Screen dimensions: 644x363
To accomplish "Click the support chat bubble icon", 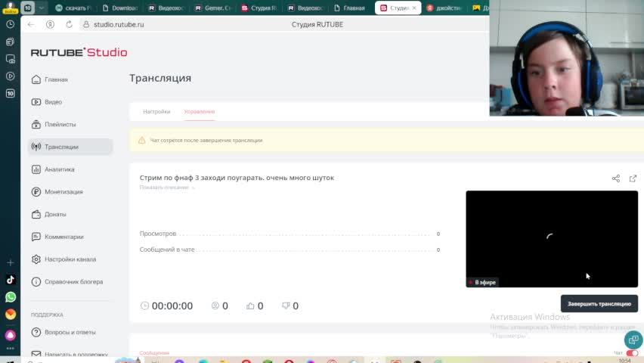I will (633, 340).
